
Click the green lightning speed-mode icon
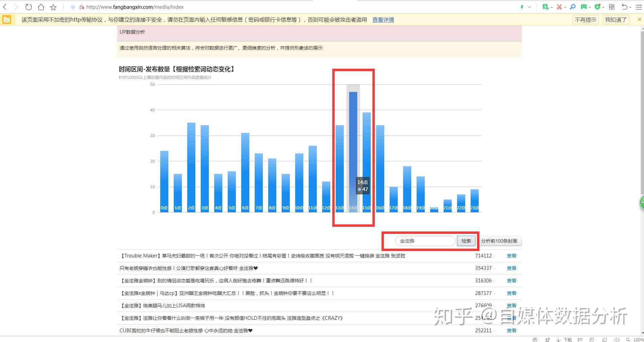click(522, 7)
